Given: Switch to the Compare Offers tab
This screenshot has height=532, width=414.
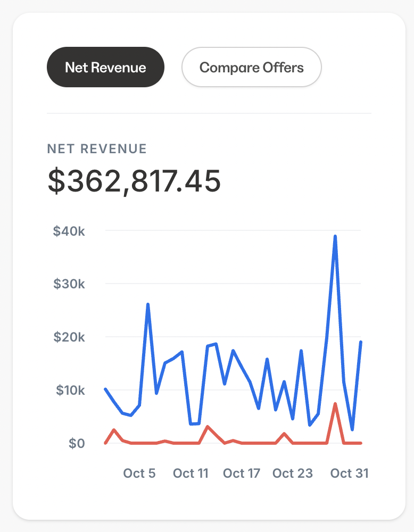Looking at the screenshot, I should click(251, 68).
